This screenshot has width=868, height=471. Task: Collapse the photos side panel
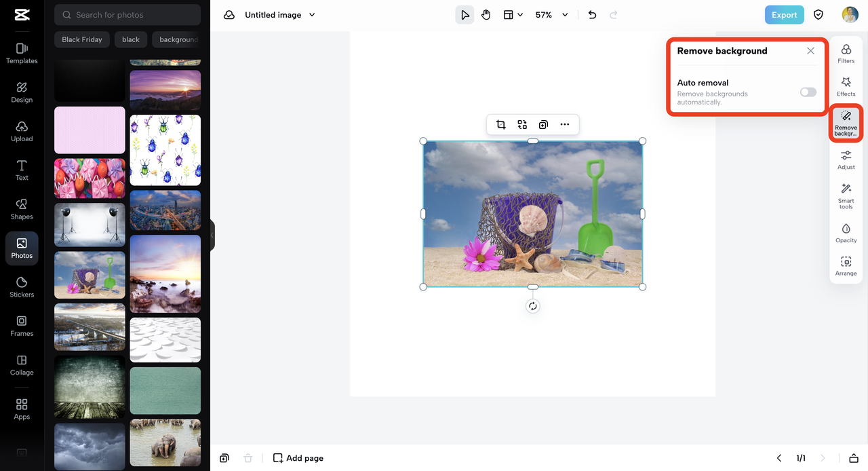click(x=212, y=235)
